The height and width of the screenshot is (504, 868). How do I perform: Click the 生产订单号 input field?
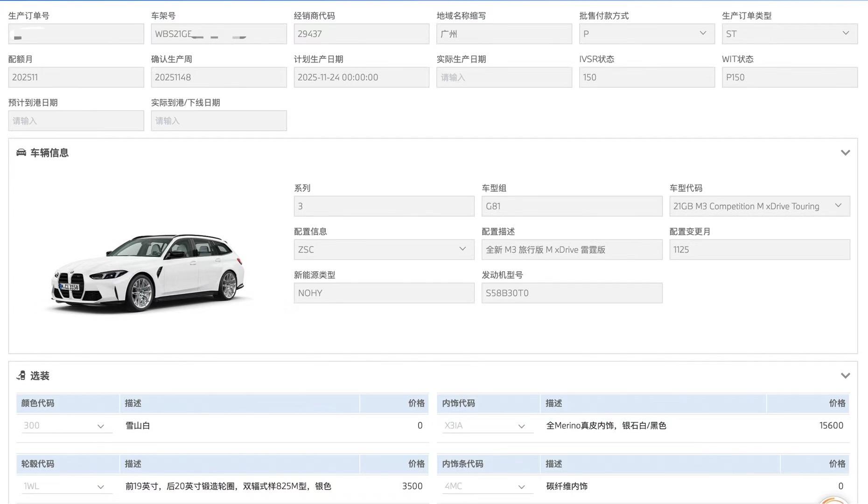click(x=76, y=34)
